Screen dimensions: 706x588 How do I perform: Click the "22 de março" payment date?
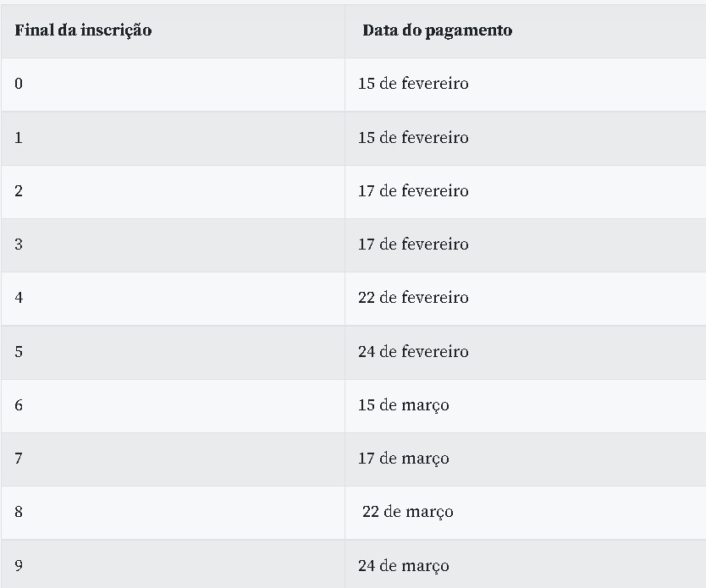point(407,512)
